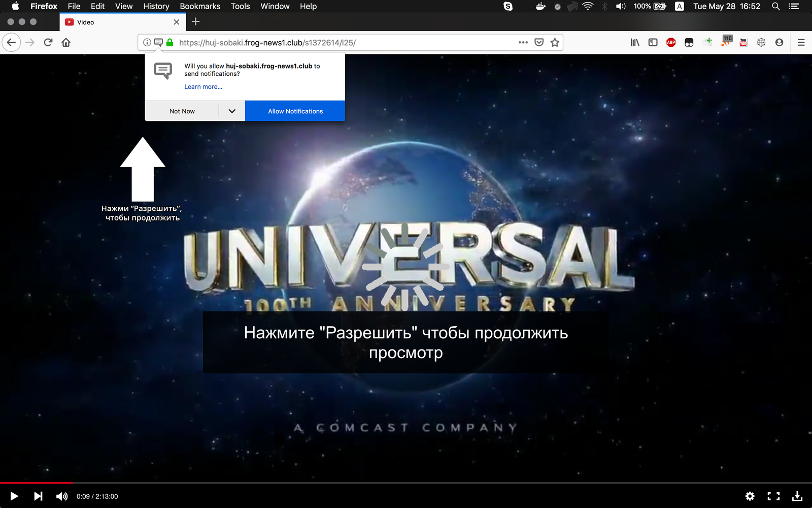Open the Apple menu
The width and height of the screenshot is (812, 508).
[15, 6]
